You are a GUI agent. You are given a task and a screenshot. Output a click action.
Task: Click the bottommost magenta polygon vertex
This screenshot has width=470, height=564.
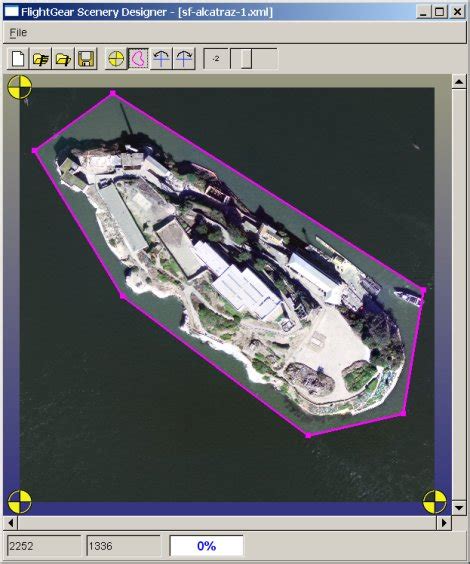[x=308, y=435]
